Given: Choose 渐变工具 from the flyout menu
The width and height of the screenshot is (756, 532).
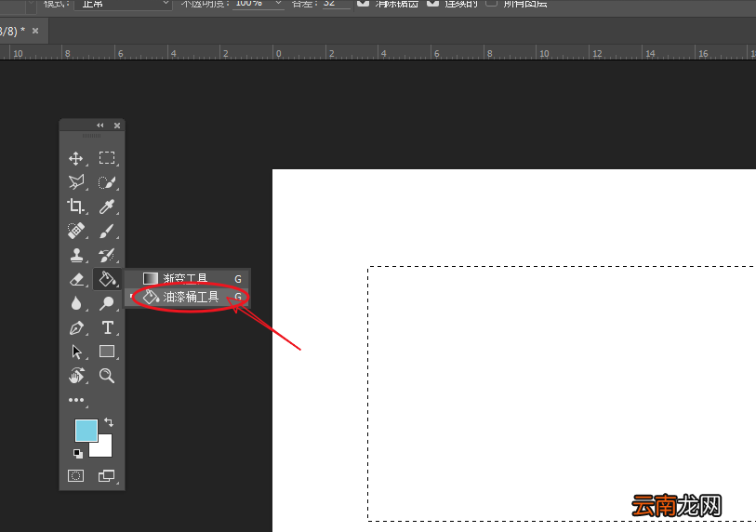Looking at the screenshot, I should (187, 278).
